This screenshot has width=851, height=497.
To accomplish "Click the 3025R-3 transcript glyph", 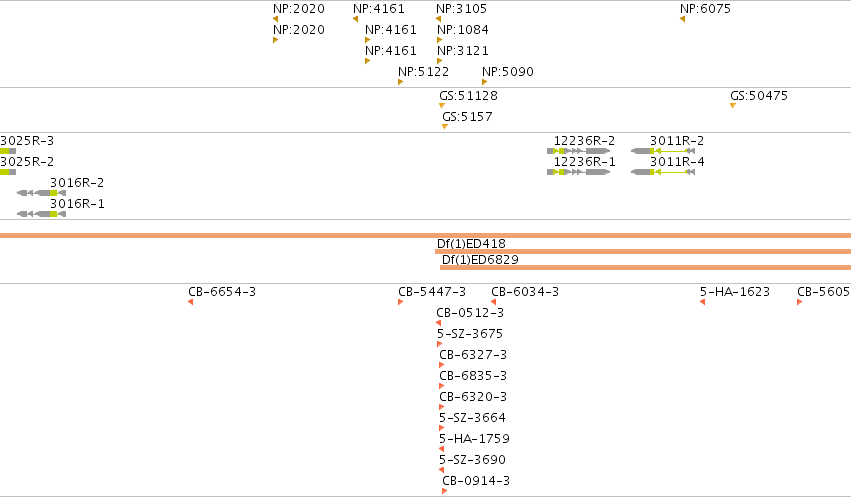I will pyautogui.click(x=8, y=151).
